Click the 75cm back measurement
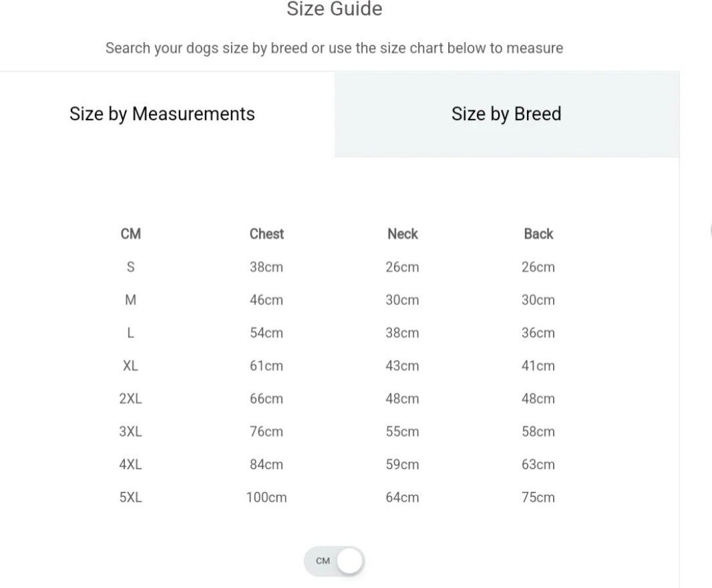This screenshot has height=588, width=712. 538,497
